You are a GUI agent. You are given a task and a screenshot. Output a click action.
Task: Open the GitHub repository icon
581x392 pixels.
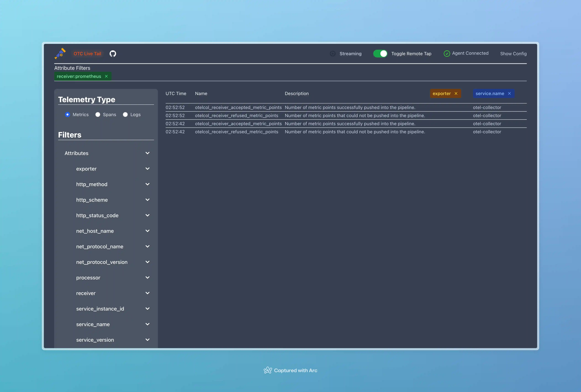pos(113,53)
